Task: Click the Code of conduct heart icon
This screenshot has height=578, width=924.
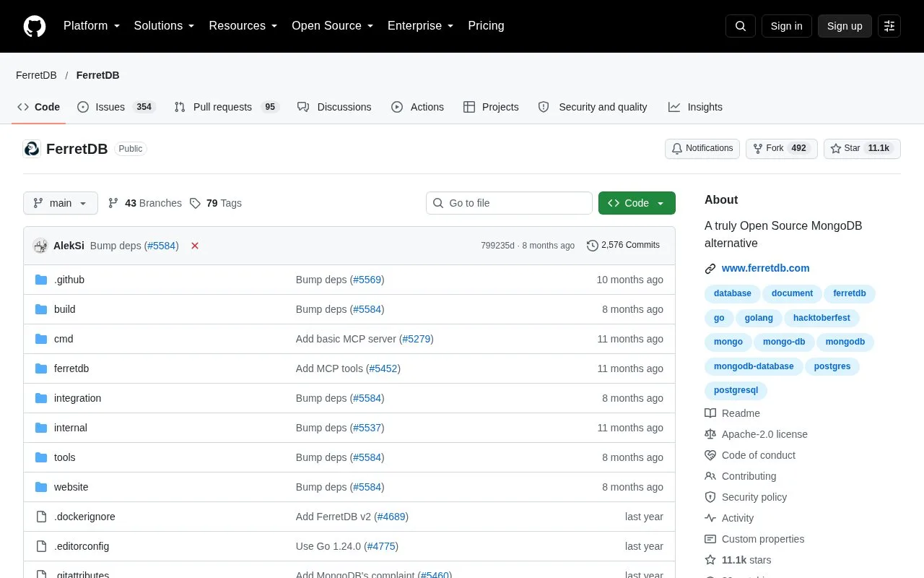Action: tap(710, 455)
